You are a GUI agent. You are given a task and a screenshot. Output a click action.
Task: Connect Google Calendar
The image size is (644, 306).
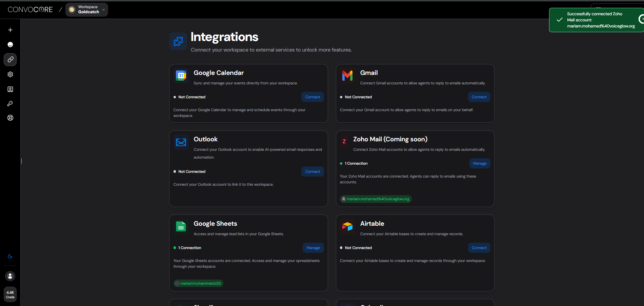313,97
